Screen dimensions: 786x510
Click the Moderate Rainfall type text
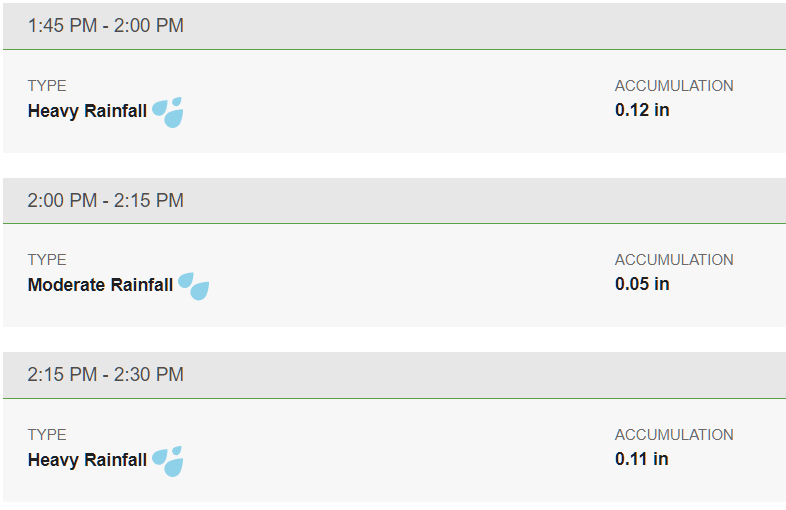(x=100, y=285)
